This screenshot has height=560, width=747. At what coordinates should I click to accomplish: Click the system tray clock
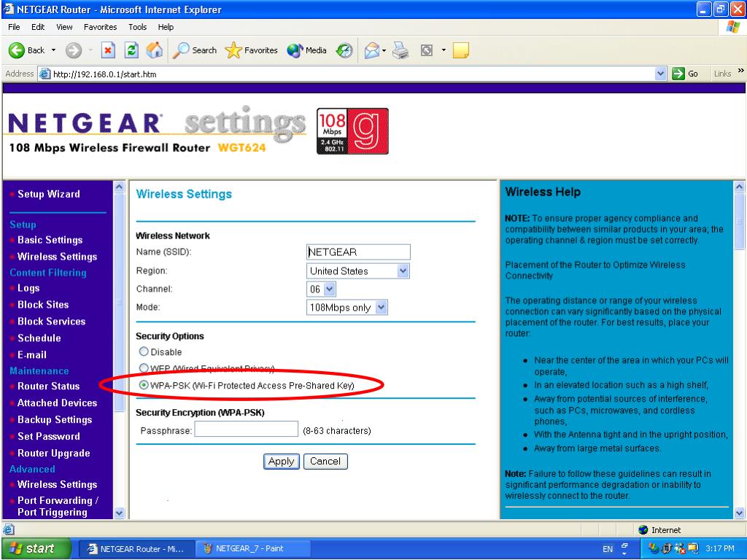click(720, 548)
